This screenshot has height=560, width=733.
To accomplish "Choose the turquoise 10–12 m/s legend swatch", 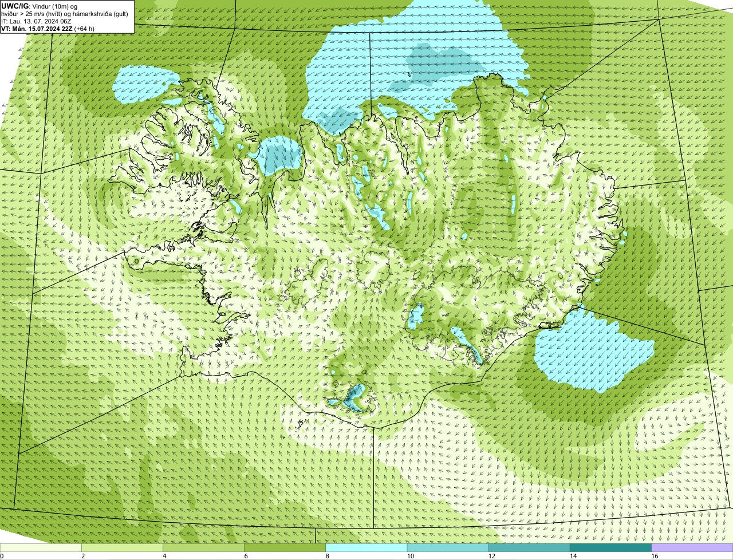I will [448, 547].
